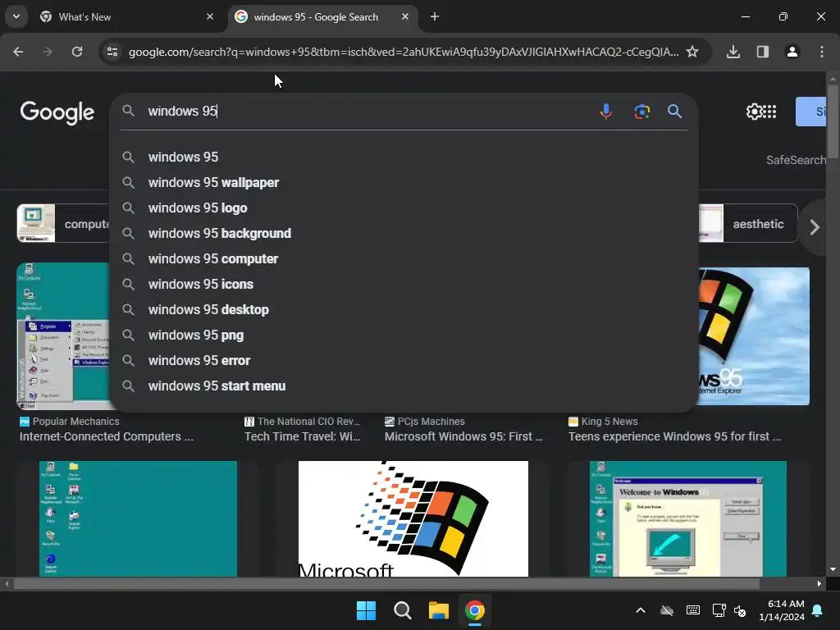This screenshot has width=840, height=630.
Task: Open the Google apps grid
Action: coord(769,112)
